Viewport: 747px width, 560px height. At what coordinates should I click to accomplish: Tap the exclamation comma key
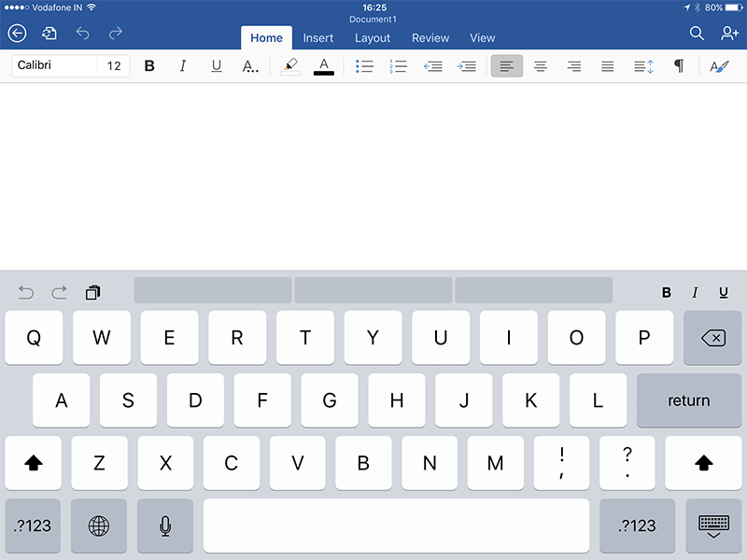(x=562, y=463)
